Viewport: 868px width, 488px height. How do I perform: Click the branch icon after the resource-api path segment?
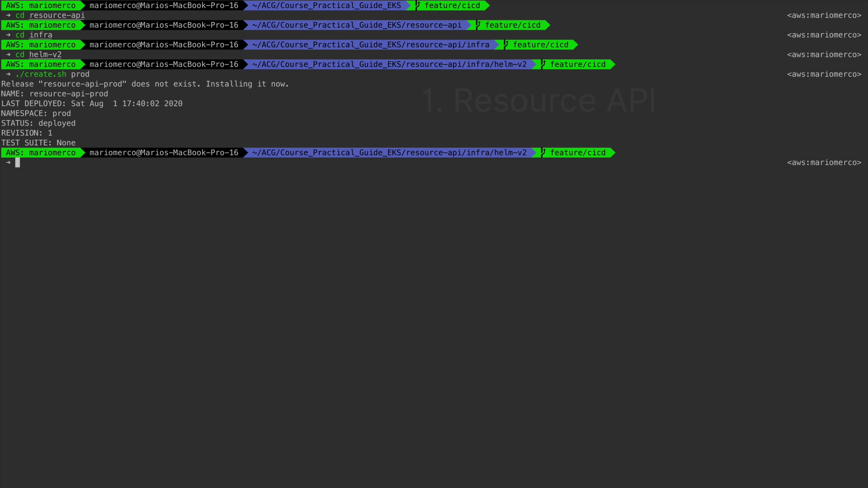click(x=478, y=25)
